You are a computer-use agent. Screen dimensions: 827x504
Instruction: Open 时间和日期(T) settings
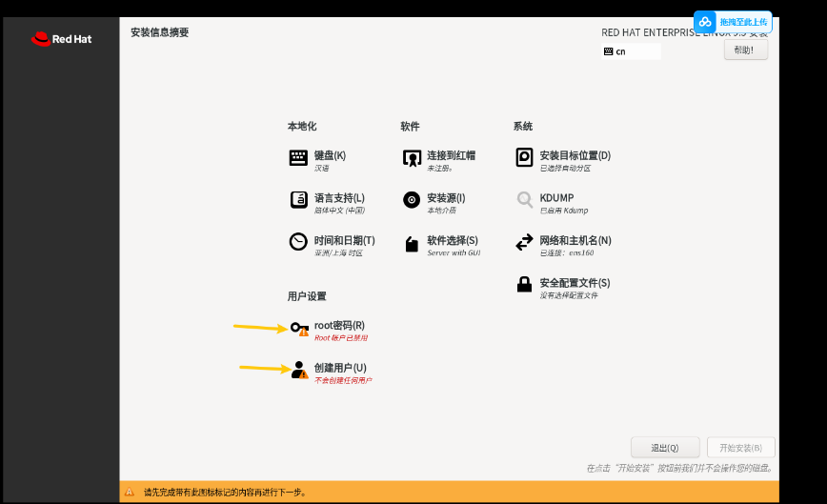[x=344, y=240]
